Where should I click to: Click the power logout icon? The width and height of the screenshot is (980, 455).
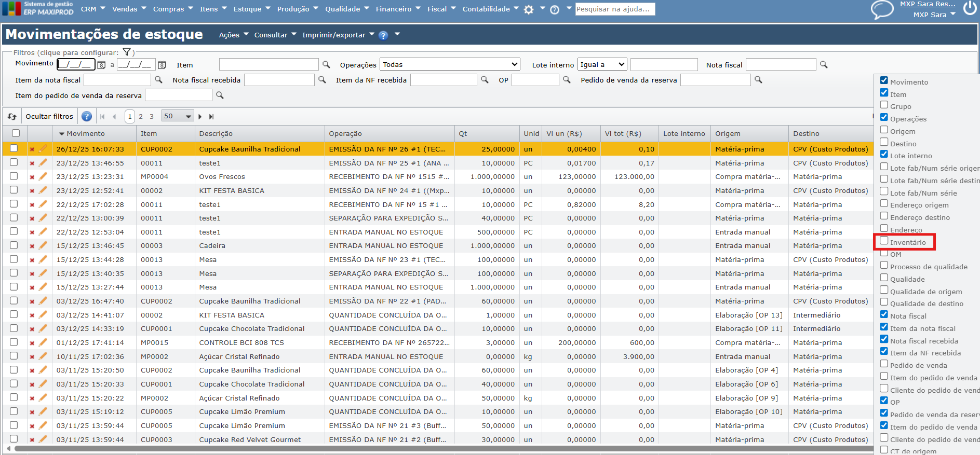[x=970, y=8]
